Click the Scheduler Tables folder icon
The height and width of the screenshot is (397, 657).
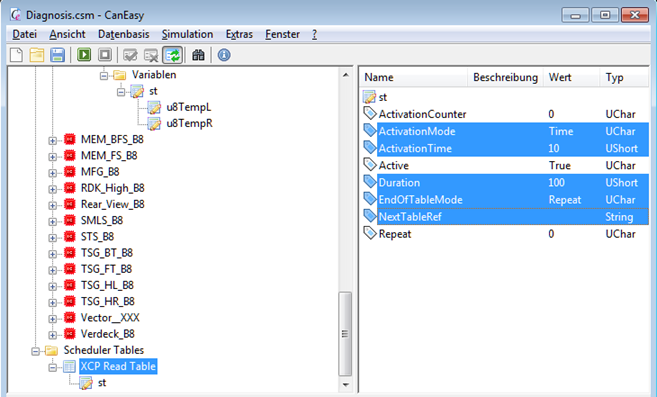point(52,350)
